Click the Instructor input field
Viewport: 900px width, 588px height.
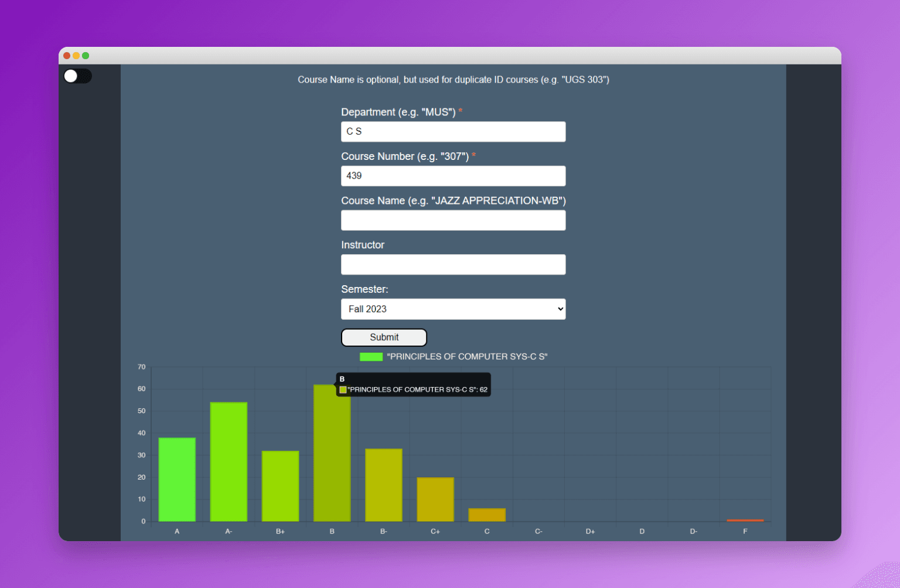[x=453, y=265]
